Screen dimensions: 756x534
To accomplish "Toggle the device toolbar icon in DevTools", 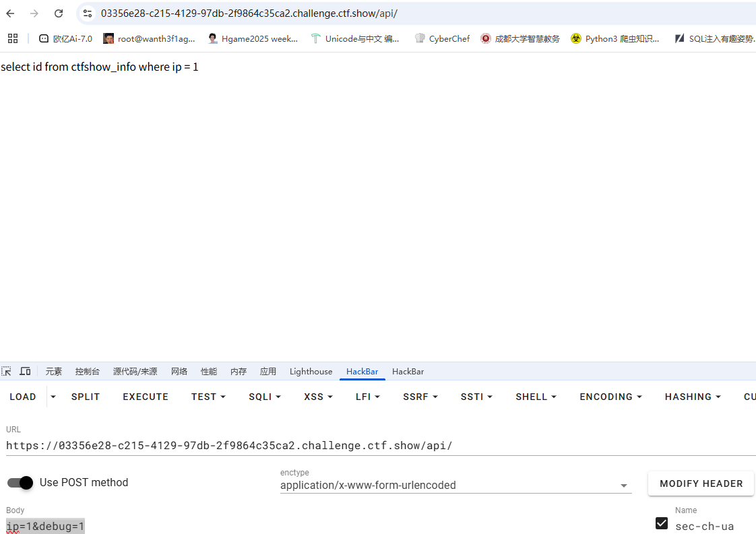I will click(x=25, y=371).
